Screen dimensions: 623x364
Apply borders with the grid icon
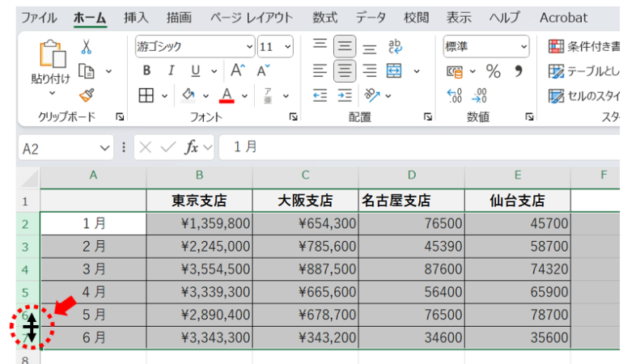(x=146, y=95)
